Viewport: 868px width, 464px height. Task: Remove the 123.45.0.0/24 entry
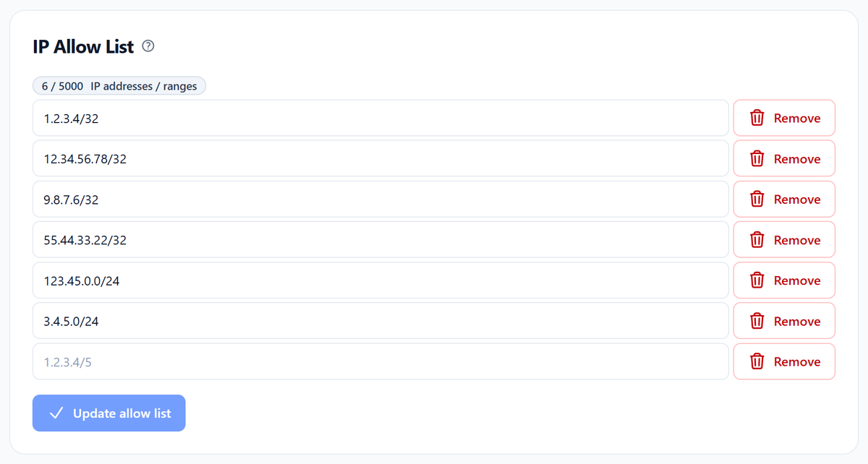(784, 280)
